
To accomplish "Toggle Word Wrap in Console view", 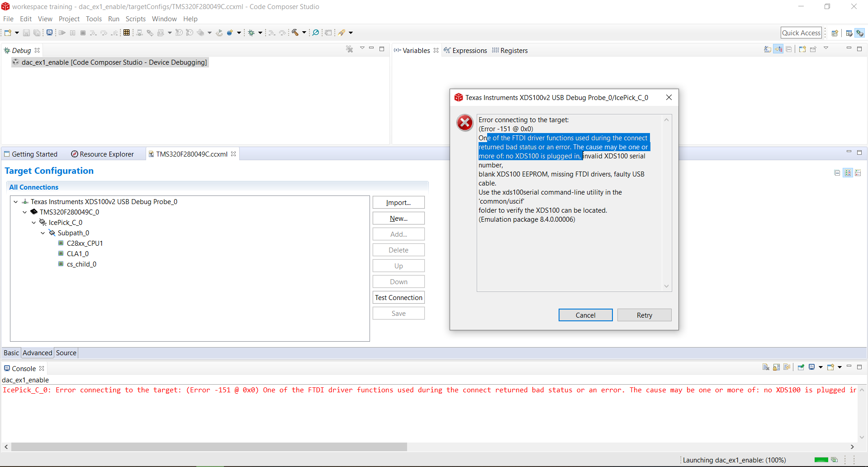I will coord(787,367).
